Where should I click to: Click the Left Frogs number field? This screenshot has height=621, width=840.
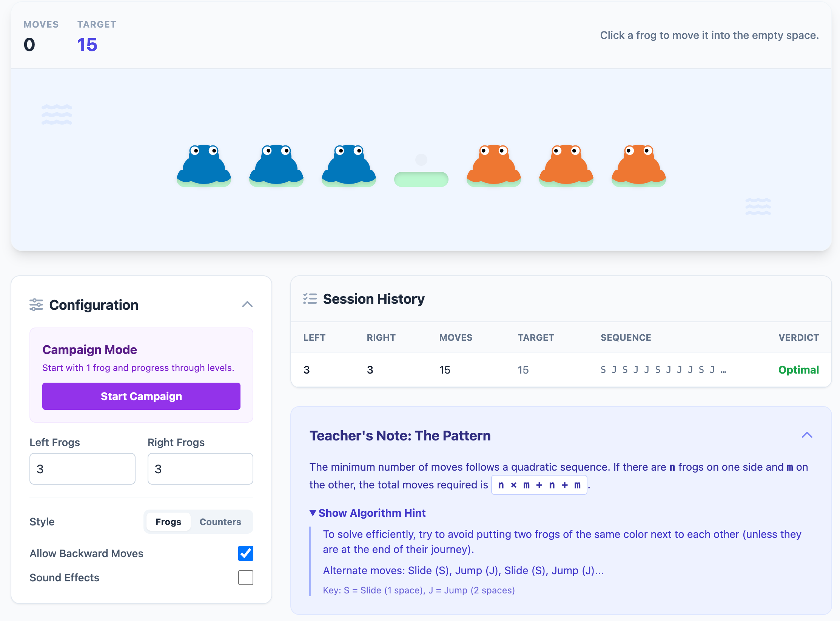tap(82, 469)
